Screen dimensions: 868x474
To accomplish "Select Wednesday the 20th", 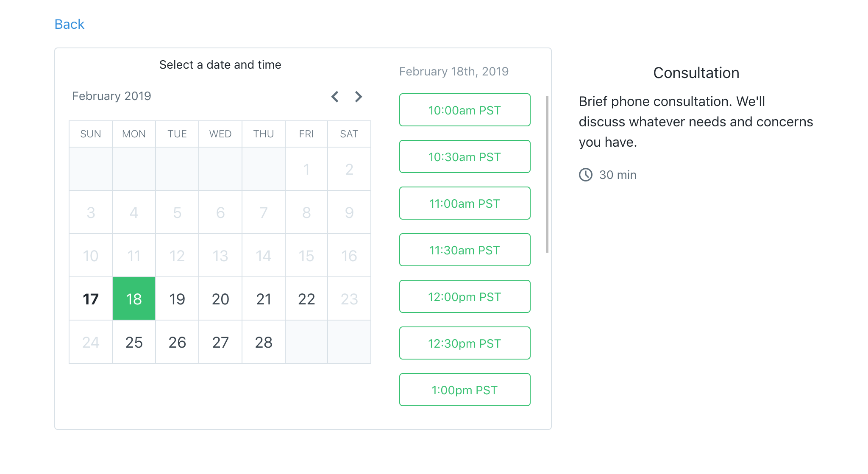I will 220,299.
